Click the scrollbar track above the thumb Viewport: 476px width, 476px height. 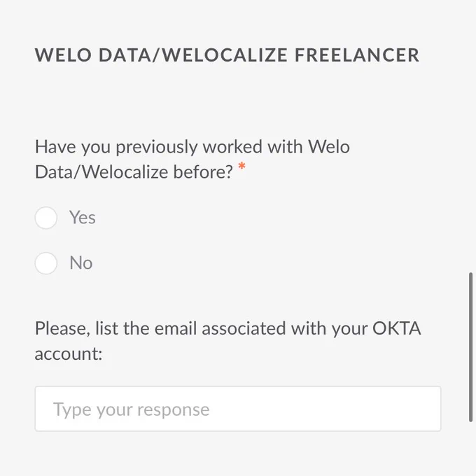470,136
